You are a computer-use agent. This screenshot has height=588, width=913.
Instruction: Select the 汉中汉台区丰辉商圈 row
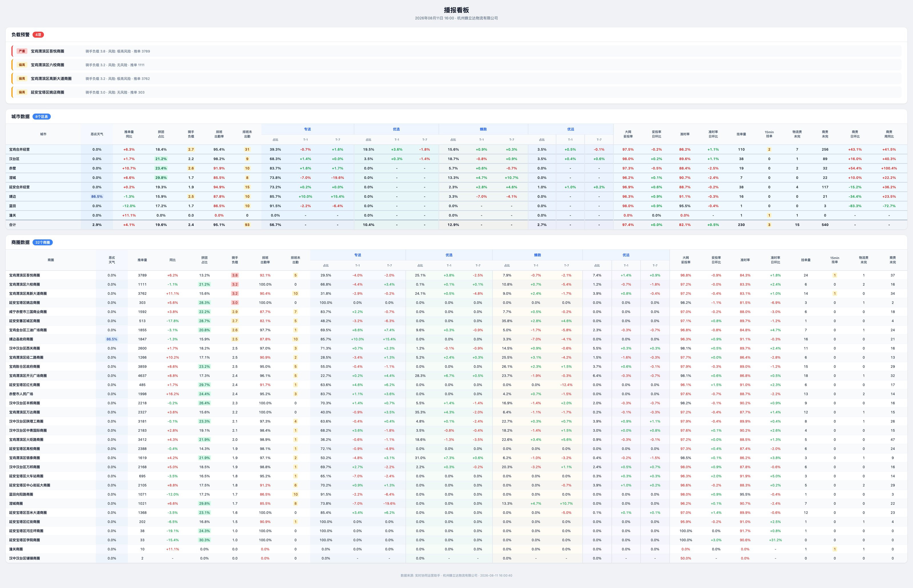456,403
